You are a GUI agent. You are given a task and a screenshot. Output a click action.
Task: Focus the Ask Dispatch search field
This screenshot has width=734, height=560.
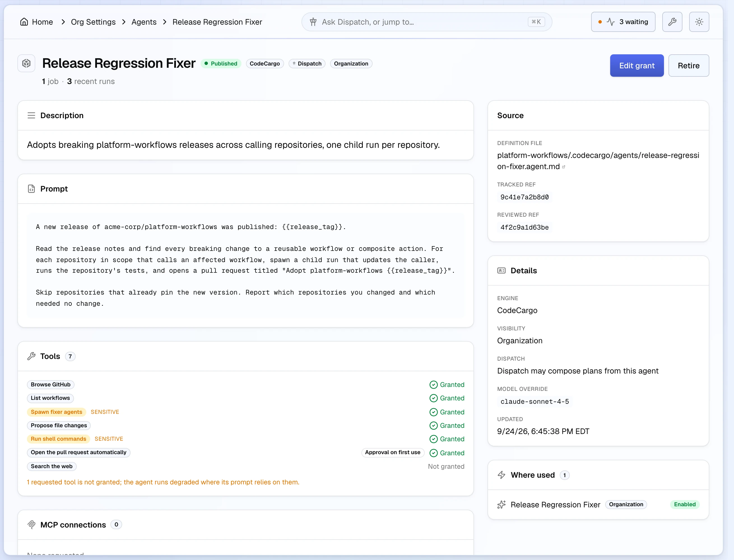tap(426, 22)
